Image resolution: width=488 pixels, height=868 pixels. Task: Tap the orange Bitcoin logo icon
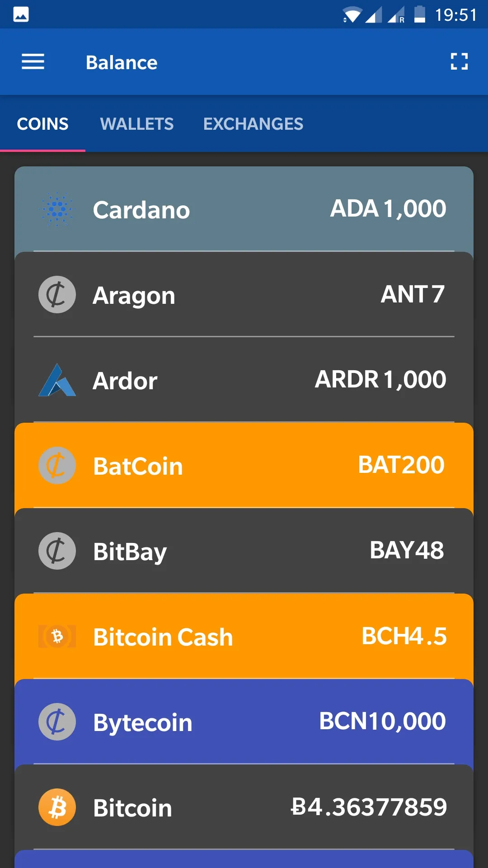[57, 807]
